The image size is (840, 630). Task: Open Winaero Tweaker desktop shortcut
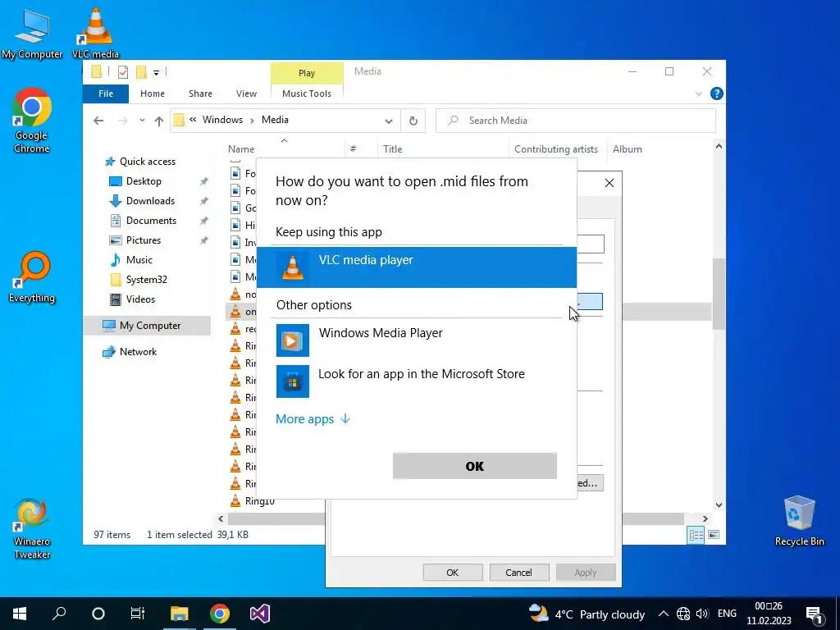tap(32, 529)
